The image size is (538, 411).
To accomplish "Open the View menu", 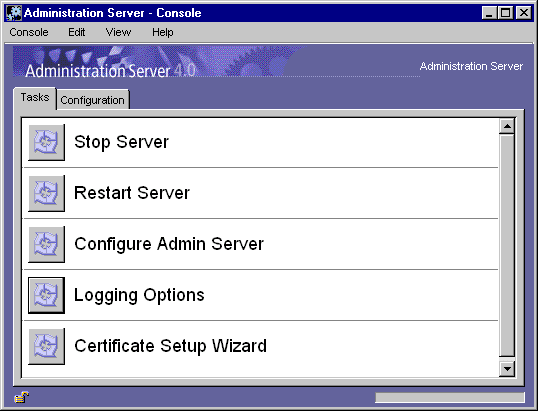I will tap(118, 32).
